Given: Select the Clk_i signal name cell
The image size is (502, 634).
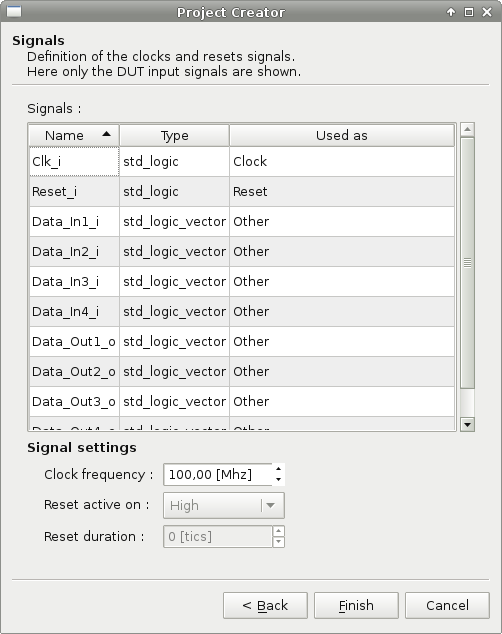Looking at the screenshot, I should pos(74,161).
